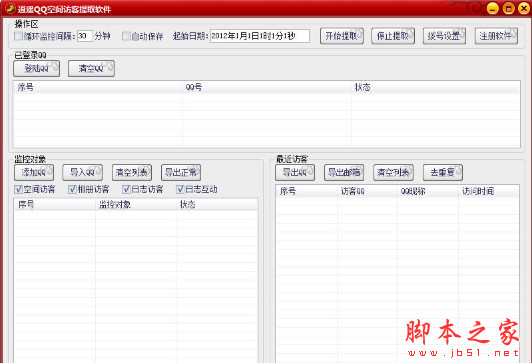The width and height of the screenshot is (532, 364).
Task: Enable the 自动保存 checkbox
Action: point(126,36)
